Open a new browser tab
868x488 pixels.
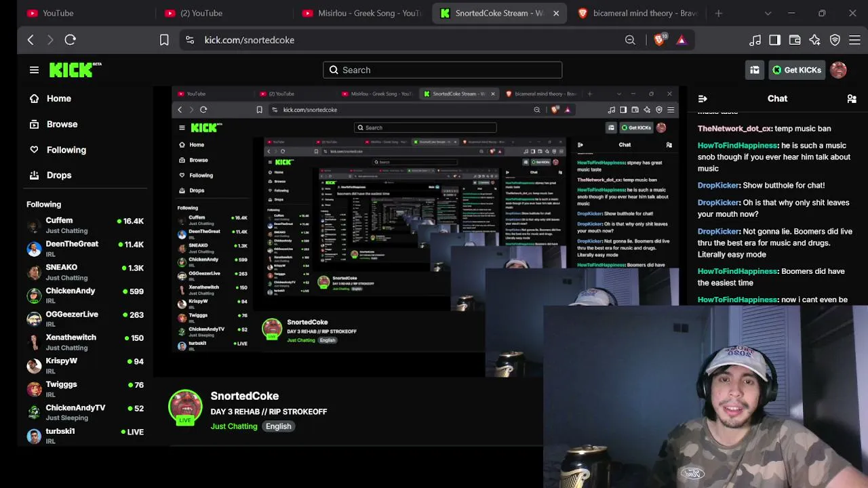click(719, 13)
